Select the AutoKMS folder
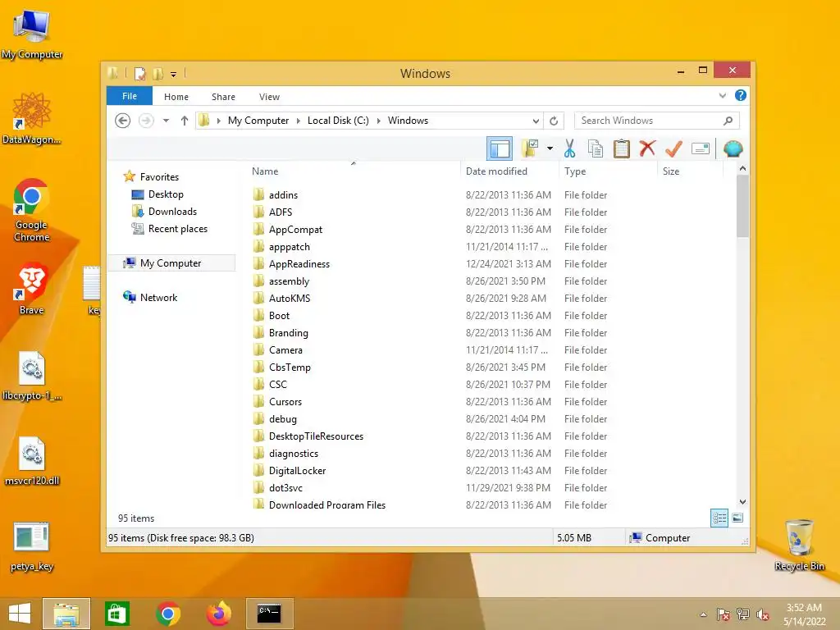 pyautogui.click(x=290, y=299)
